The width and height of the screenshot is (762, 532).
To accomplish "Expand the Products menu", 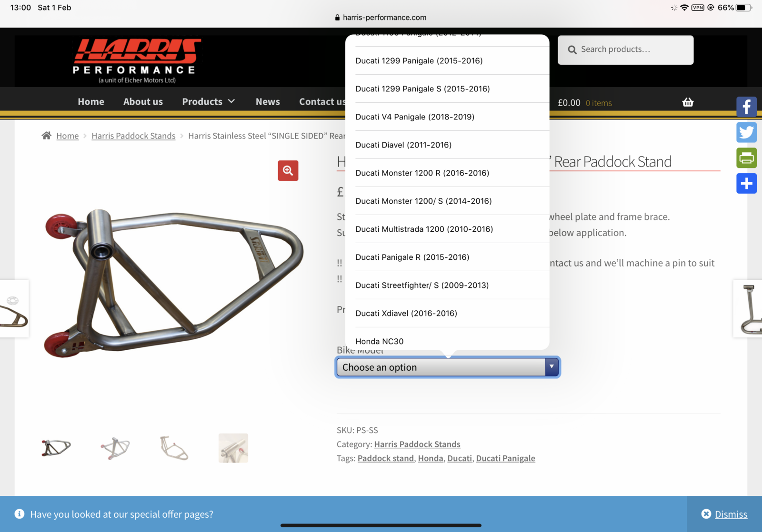I will pos(208,102).
